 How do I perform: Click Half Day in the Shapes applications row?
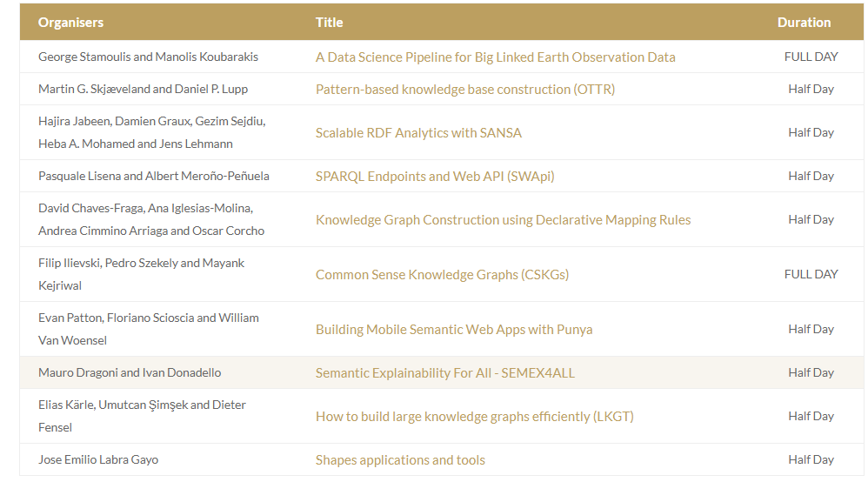point(811,460)
